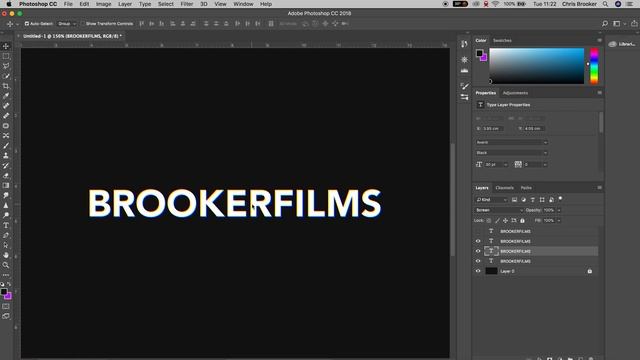Select the Path Selection arrow tool
Image resolution: width=640 pixels, height=360 pixels.
(x=6, y=245)
